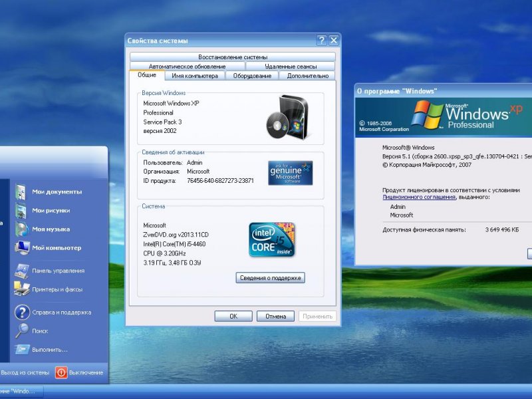The image size is (532, 399).
Task: Switch to the Удаленные сеансы tab
Action: (x=291, y=66)
